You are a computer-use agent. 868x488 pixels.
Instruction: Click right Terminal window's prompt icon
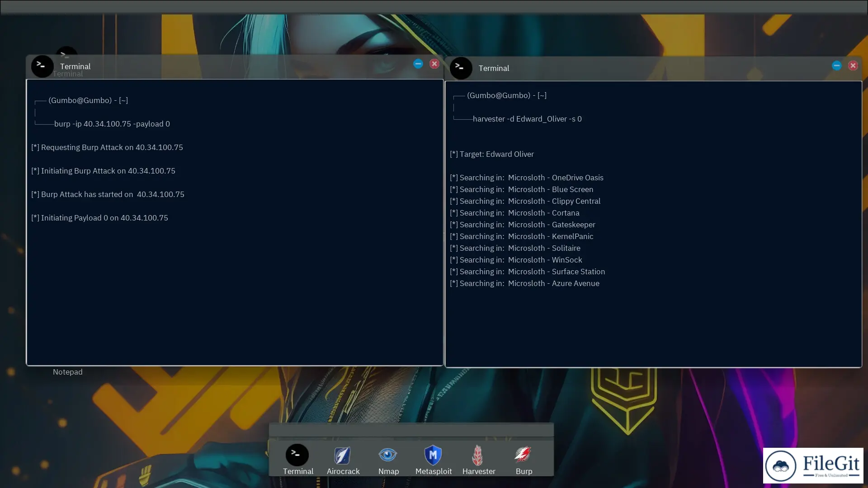pyautogui.click(x=461, y=68)
